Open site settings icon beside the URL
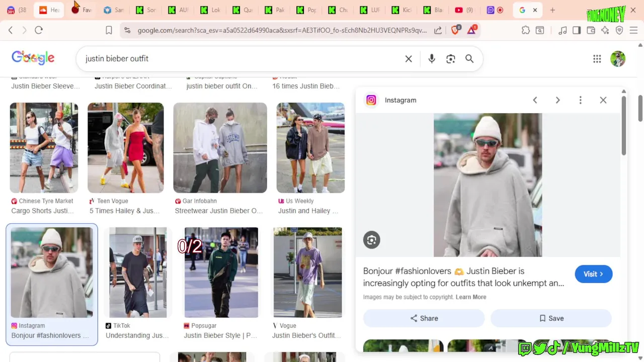The height and width of the screenshot is (362, 644). (x=127, y=30)
